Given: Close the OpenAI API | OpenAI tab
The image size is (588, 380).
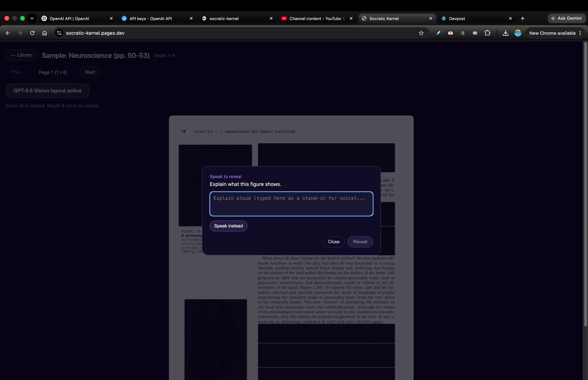Looking at the screenshot, I should [111, 19].
